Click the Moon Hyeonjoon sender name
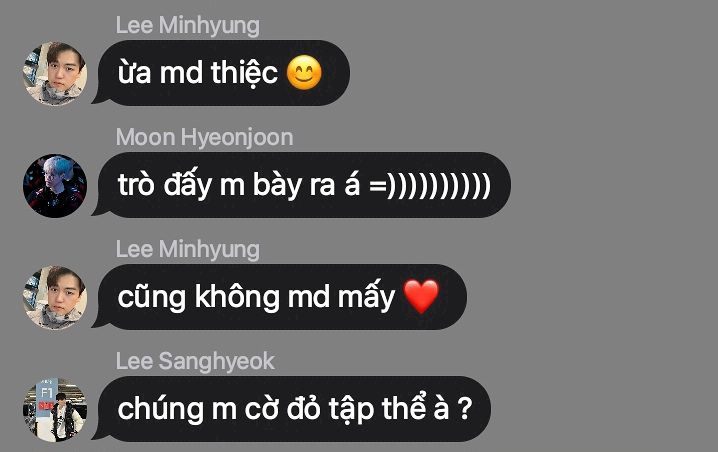The width and height of the screenshot is (718, 452). point(204,137)
